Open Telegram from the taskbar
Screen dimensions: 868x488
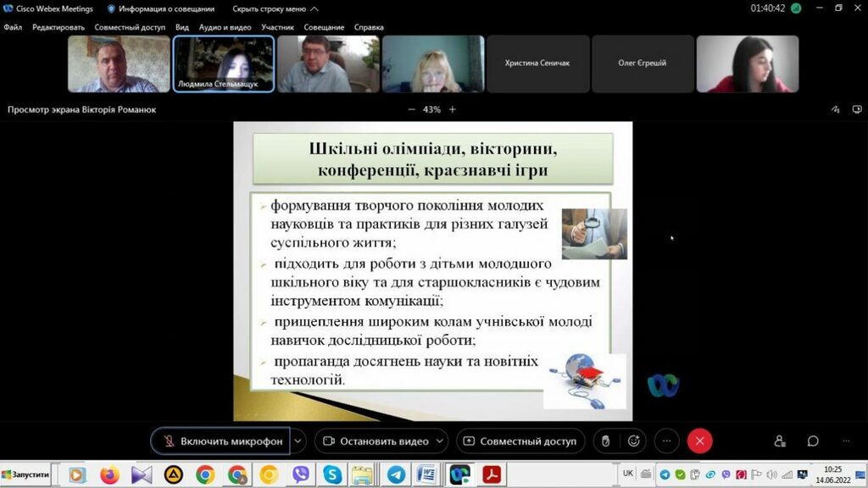(395, 474)
